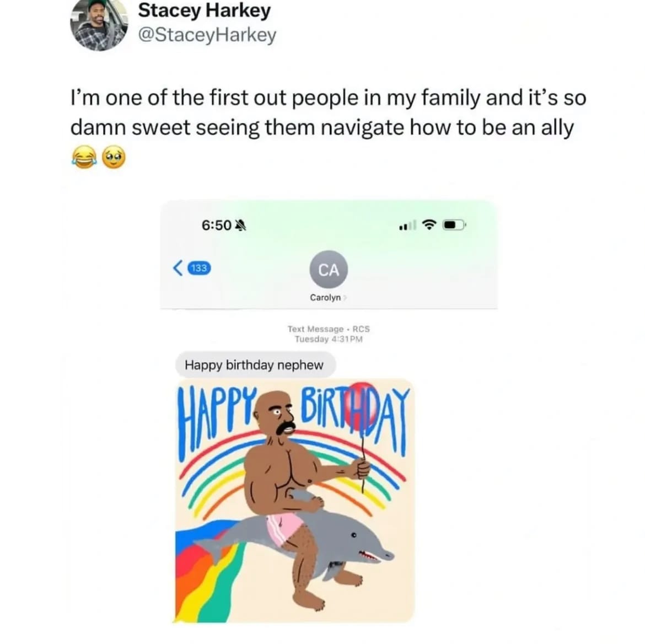Open the CA contact avatar
Screen dimensions: 645x644
coord(329,270)
